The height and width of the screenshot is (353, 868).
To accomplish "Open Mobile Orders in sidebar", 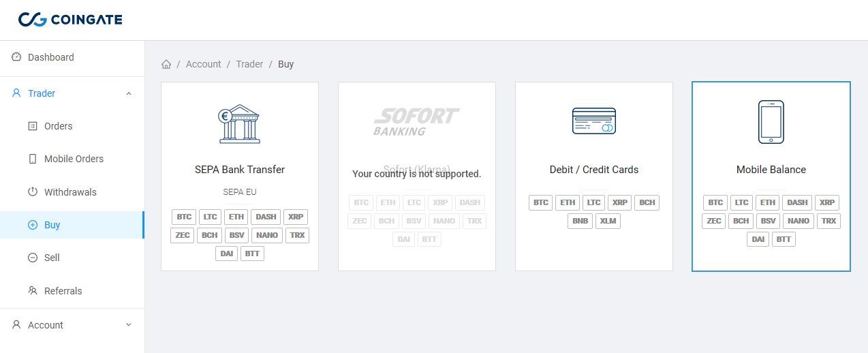I will point(74,159).
